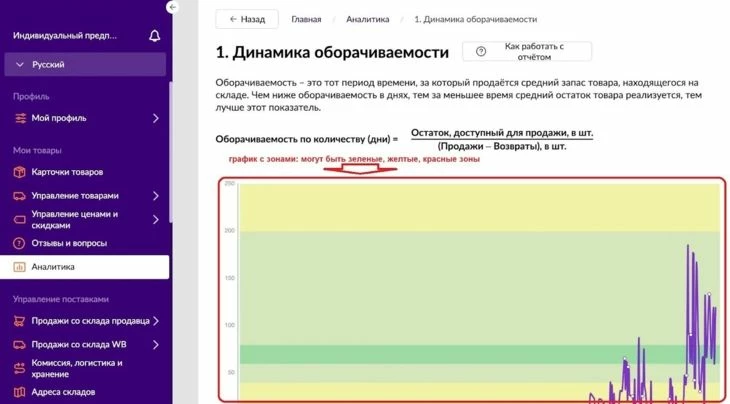Open notifications bell icon
Image resolution: width=730 pixels, height=404 pixels.
point(155,36)
